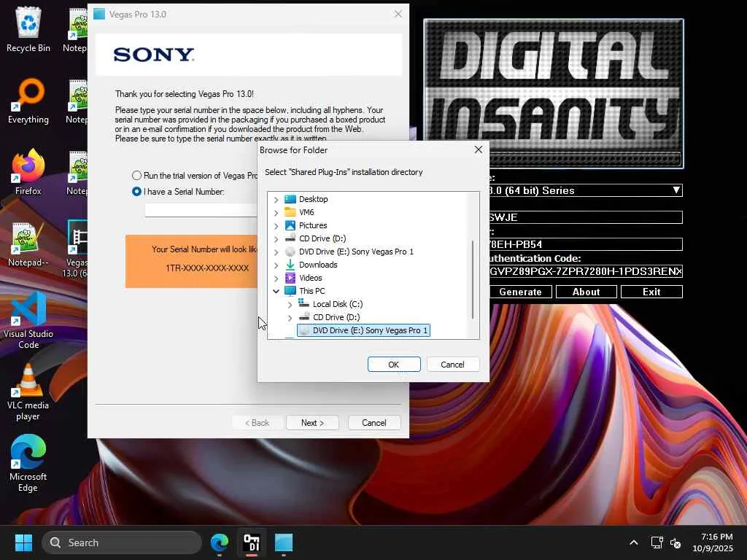
Task: Launch VLC media player from desktop
Action: click(x=28, y=392)
